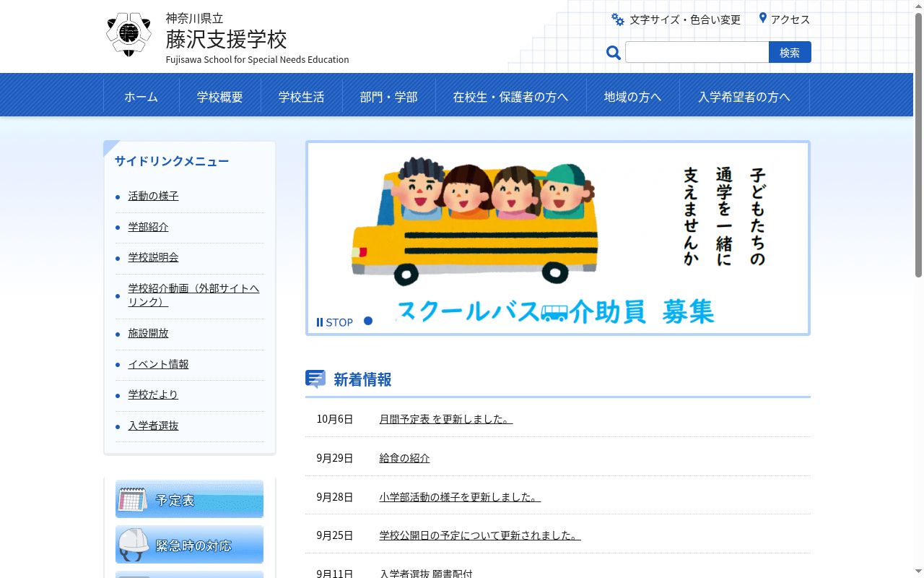The height and width of the screenshot is (578, 924).
Task: Open 入学者選抜 願書配付 news link
Action: tap(426, 573)
